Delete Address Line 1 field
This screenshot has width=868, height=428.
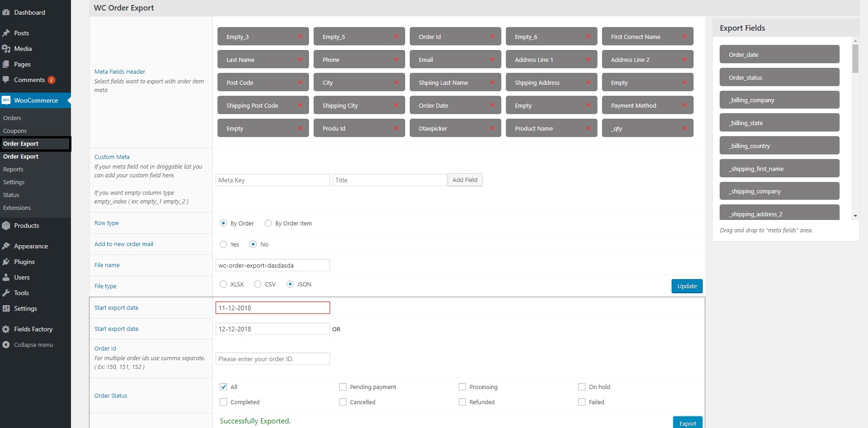pyautogui.click(x=588, y=60)
